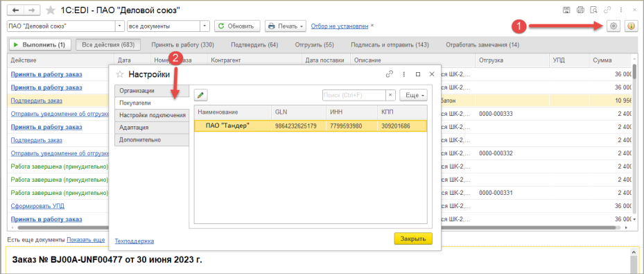This screenshot has width=644, height=274.
Task: Click shipment number 0000-000331
Action: point(496,193)
